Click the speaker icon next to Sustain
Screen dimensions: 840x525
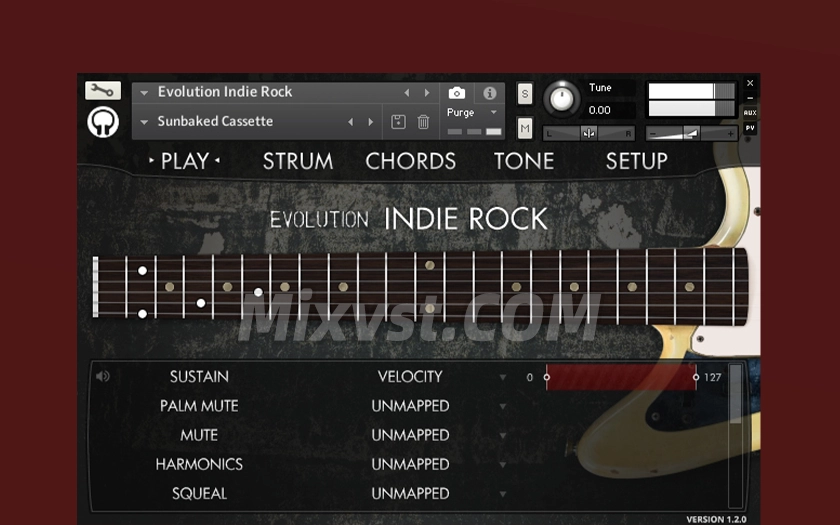[102, 377]
